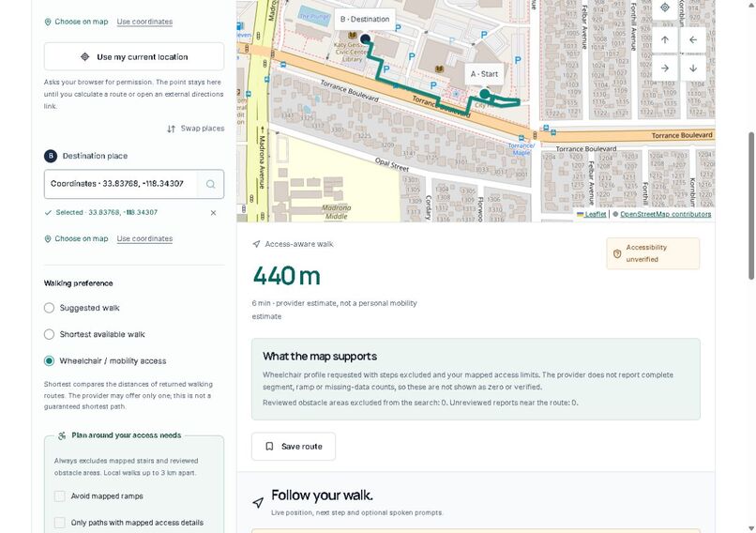Click the Walking preference heading
Image resolution: width=756 pixels, height=533 pixels.
click(x=78, y=283)
